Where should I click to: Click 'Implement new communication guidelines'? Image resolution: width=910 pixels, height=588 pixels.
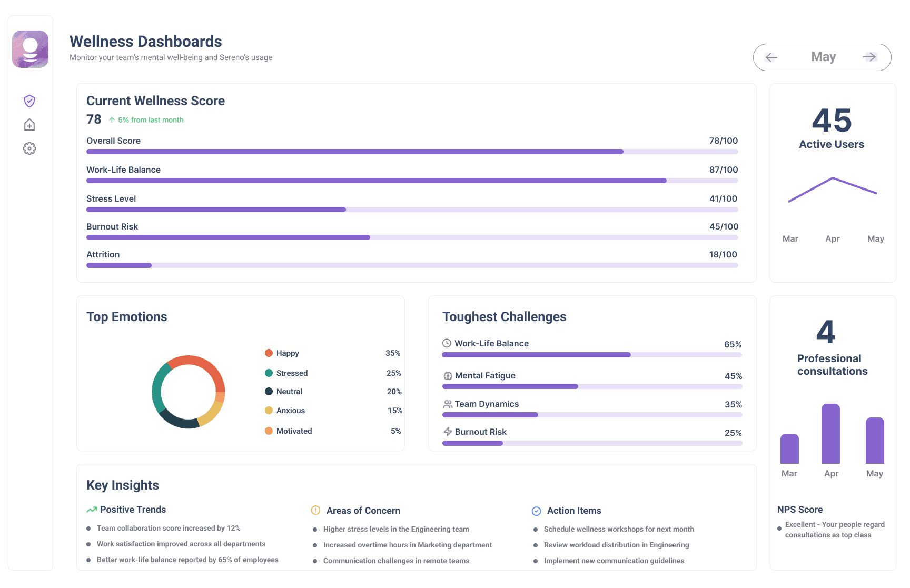(x=614, y=561)
